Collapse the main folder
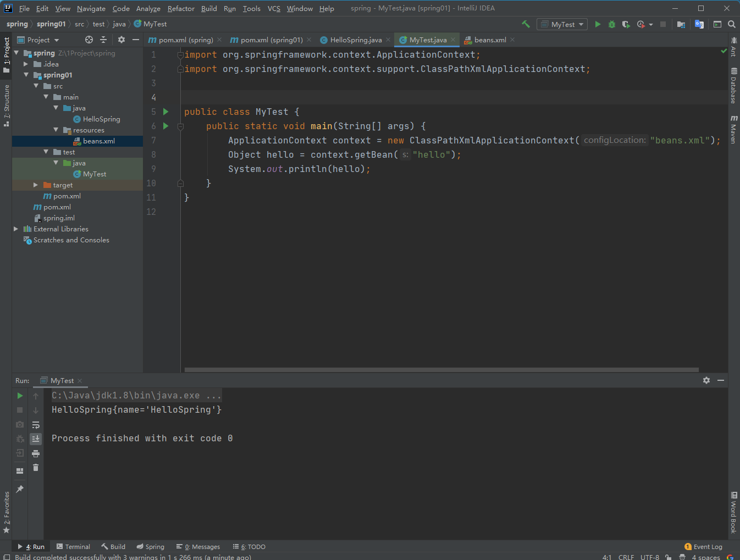The width and height of the screenshot is (740, 560). click(x=46, y=97)
